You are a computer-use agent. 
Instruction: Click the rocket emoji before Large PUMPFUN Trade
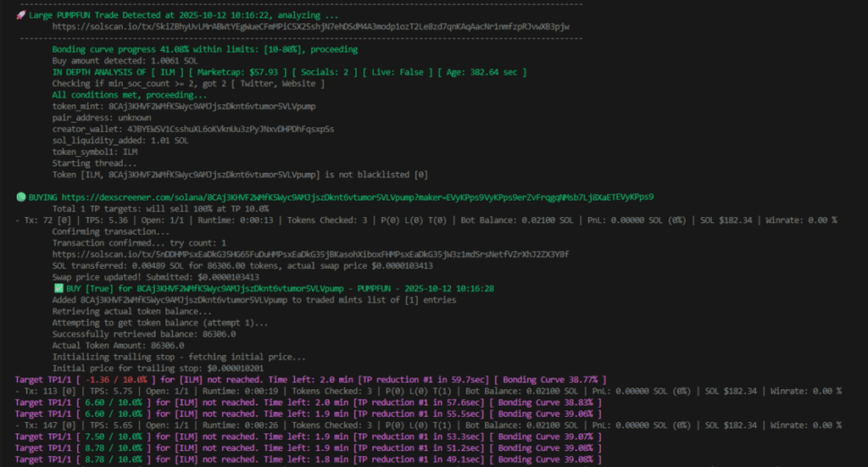pyautogui.click(x=21, y=15)
